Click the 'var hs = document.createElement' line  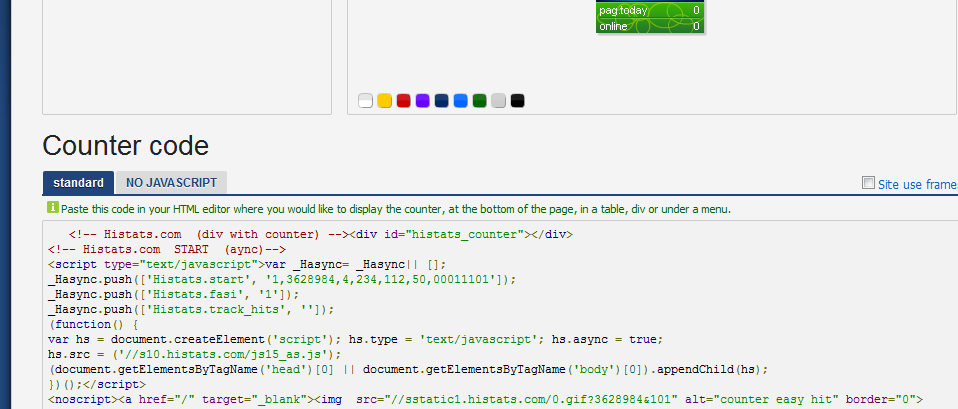(x=355, y=339)
